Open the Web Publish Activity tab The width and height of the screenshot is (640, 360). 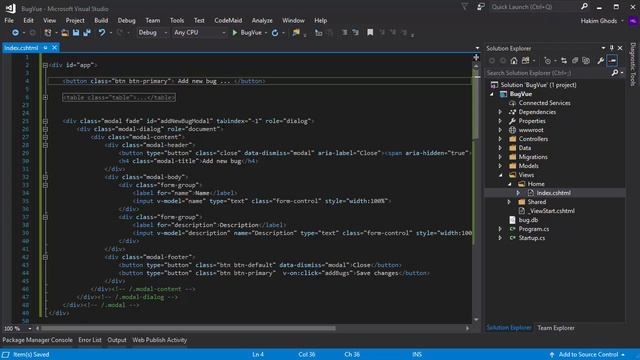(160, 340)
